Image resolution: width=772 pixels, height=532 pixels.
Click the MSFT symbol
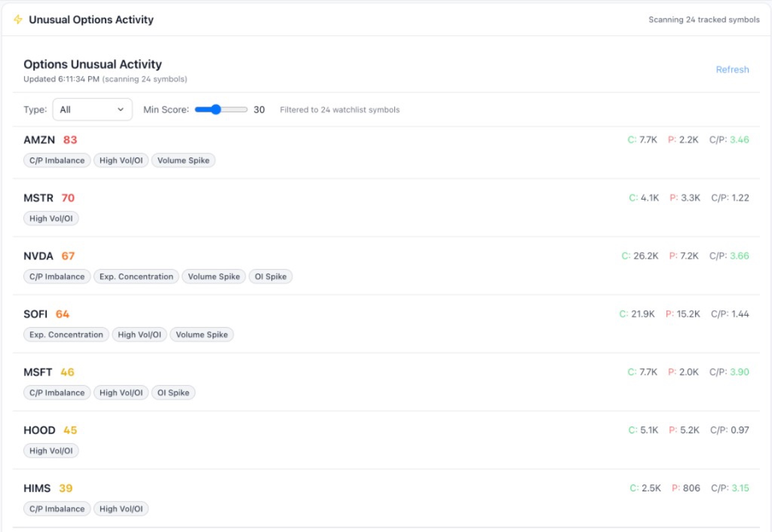[38, 372]
